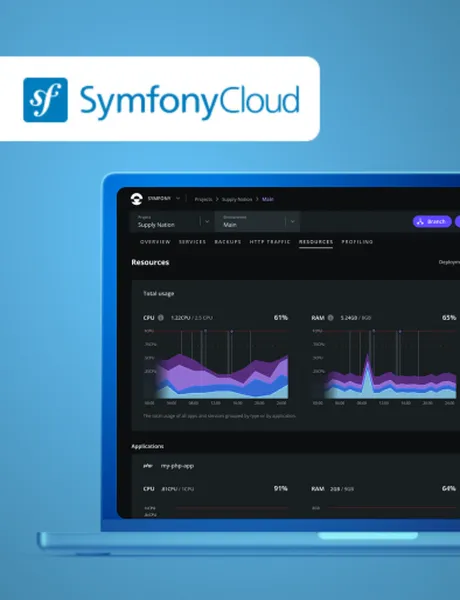Click the info icon next to RAM

pyautogui.click(x=330, y=318)
